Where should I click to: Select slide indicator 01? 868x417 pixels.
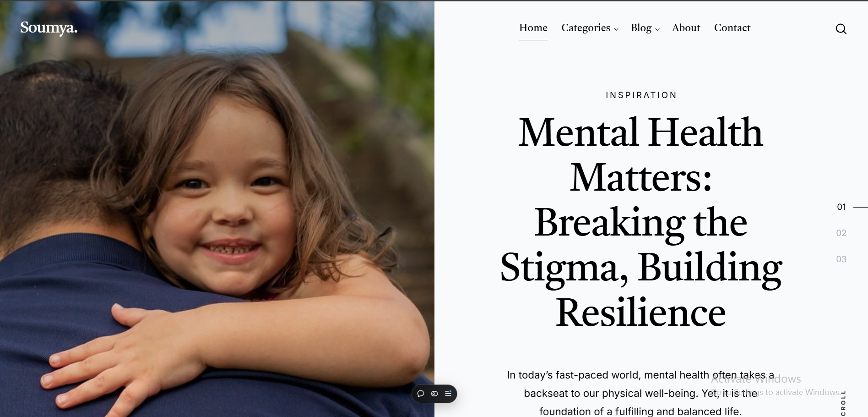[x=841, y=207]
